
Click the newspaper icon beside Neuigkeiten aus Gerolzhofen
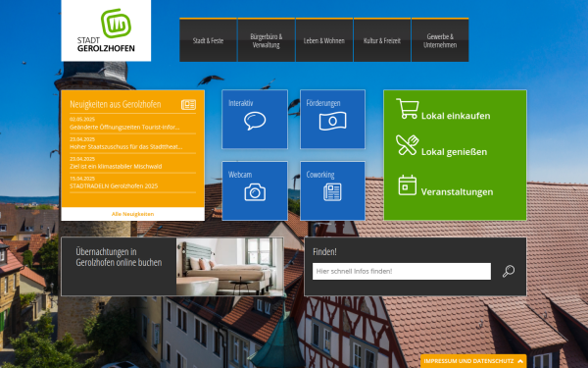click(x=188, y=104)
